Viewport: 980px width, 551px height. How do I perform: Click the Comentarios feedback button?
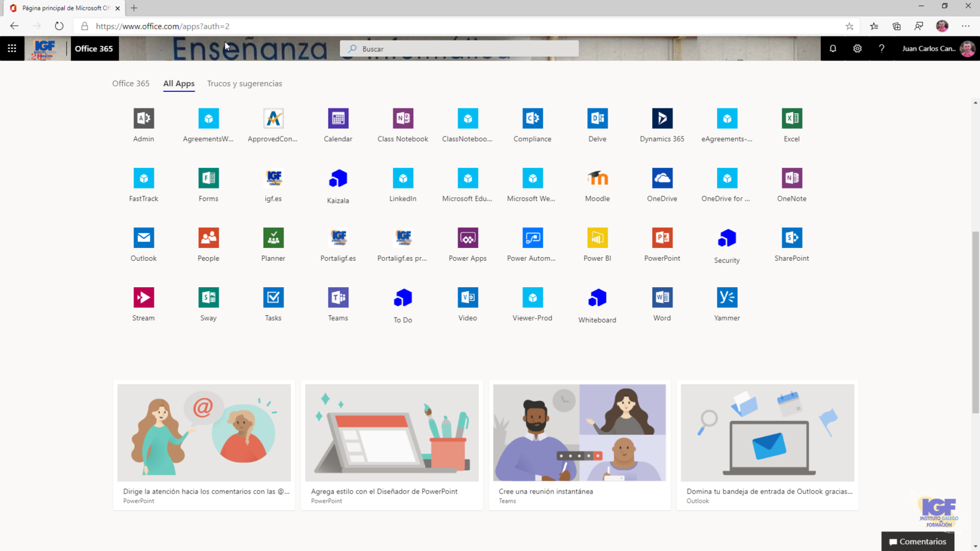[x=918, y=541]
